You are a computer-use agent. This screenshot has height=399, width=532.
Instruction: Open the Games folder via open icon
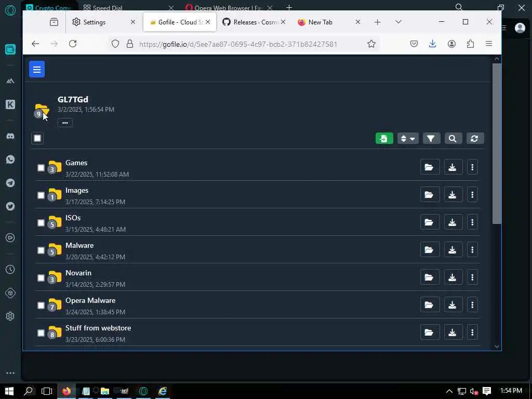430,167
